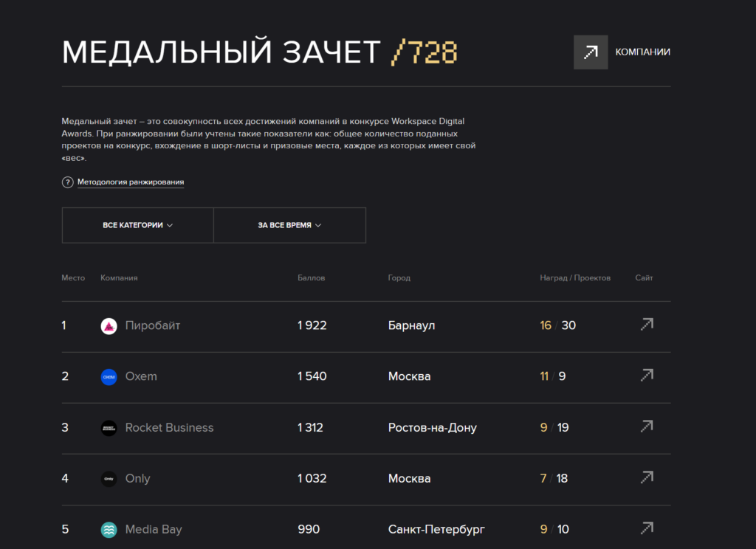Click the Rocket Business logo
This screenshot has height=549, width=756.
[109, 428]
